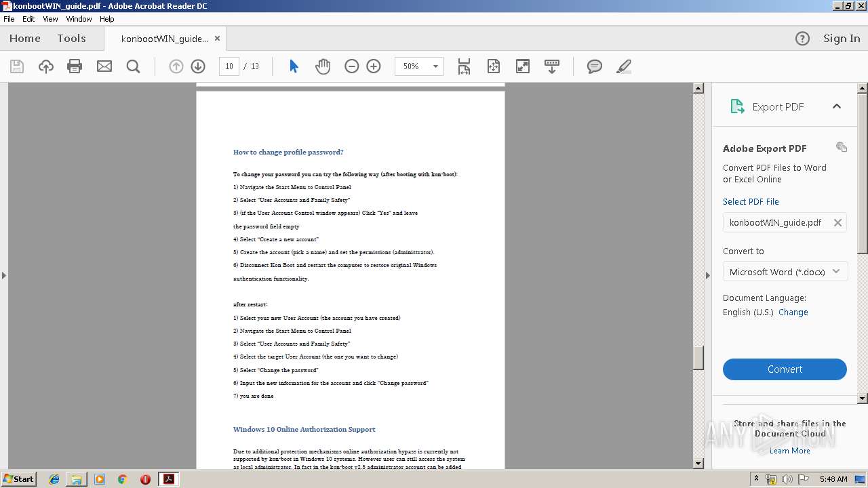This screenshot has width=868, height=488.
Task: Expand the left navigation pane arrow
Action: click(x=4, y=275)
